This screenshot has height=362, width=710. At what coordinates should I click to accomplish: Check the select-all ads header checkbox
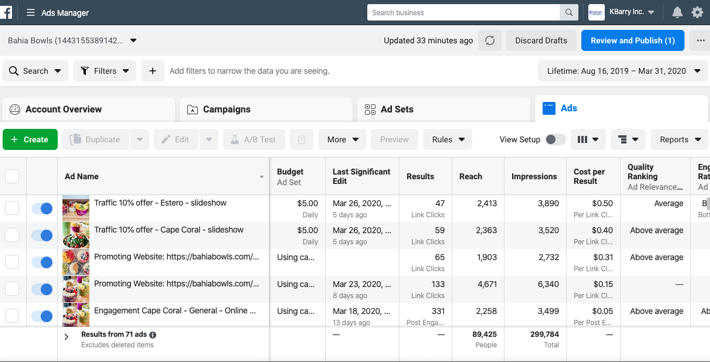coord(12,176)
